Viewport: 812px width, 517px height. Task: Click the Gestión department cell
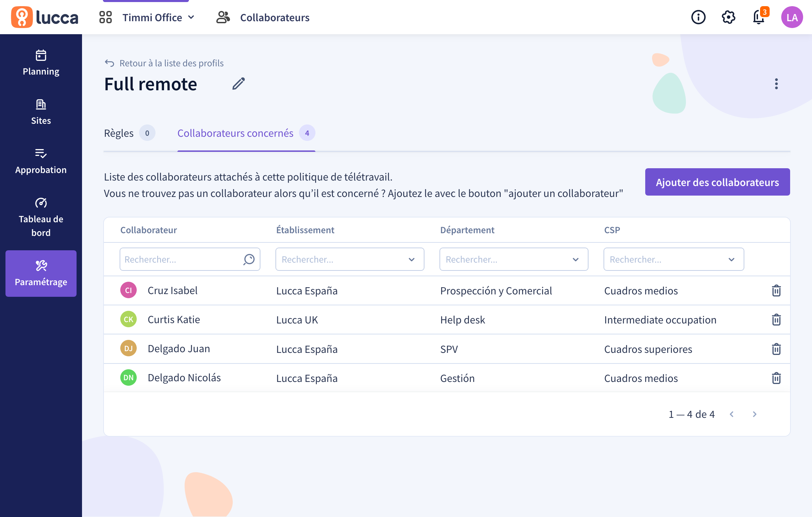pyautogui.click(x=457, y=378)
